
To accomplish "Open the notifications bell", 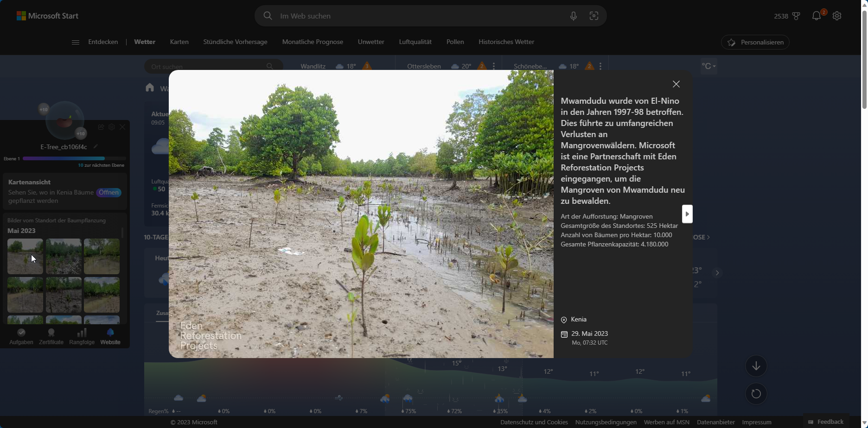I will 817,16.
